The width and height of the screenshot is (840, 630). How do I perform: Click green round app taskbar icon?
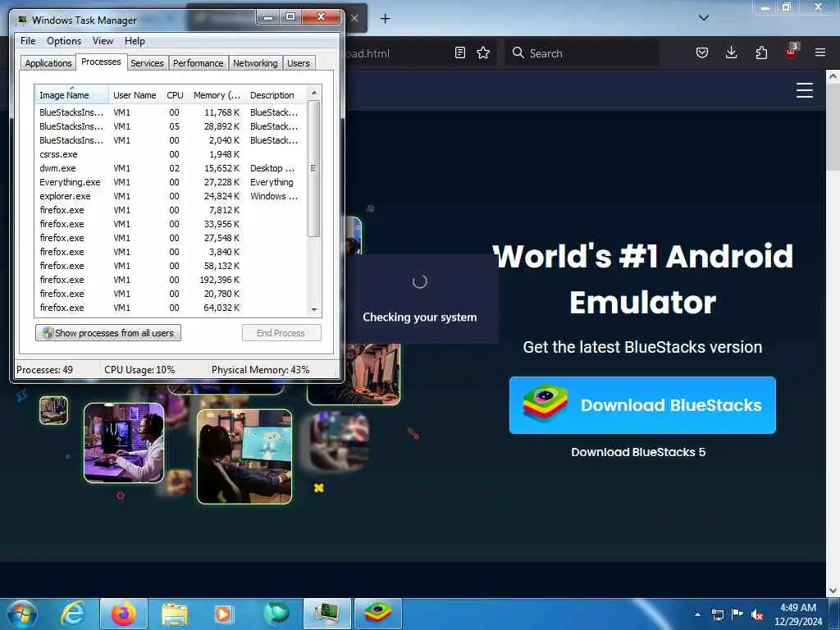(276, 614)
